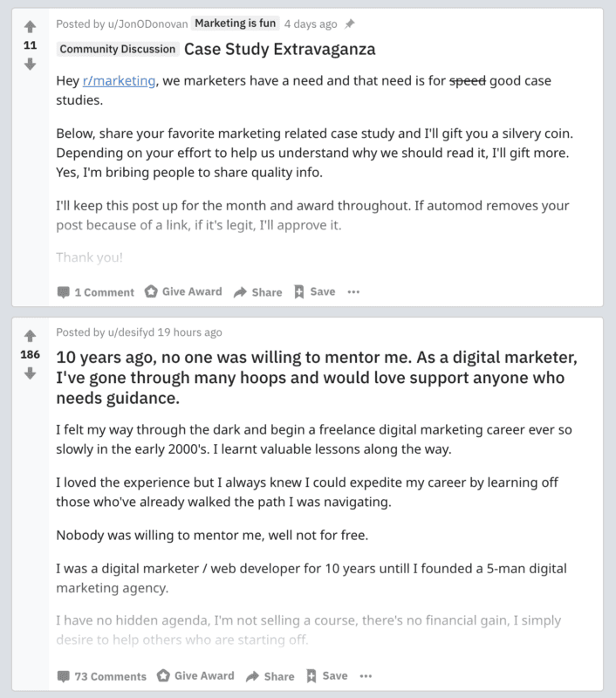Screen dimensions: 616x698
Task: Open the overflow menu on the first post
Action: coord(353,291)
